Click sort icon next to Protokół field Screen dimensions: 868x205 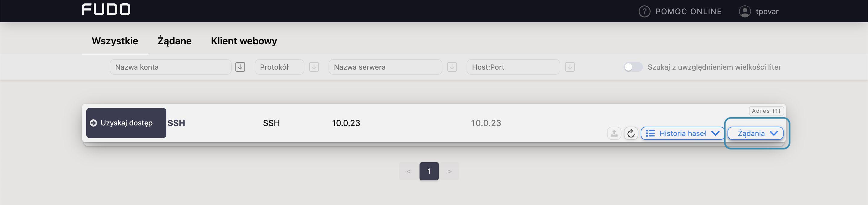314,67
